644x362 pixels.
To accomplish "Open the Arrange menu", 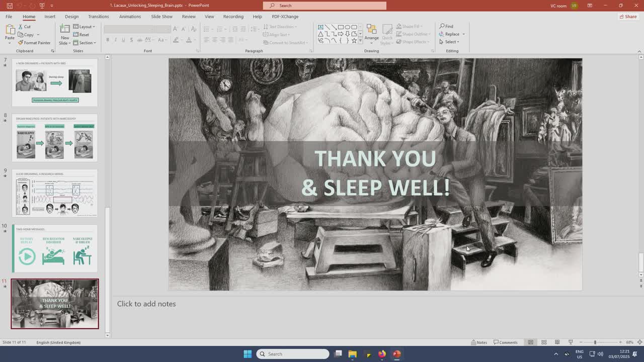I will pyautogui.click(x=371, y=34).
